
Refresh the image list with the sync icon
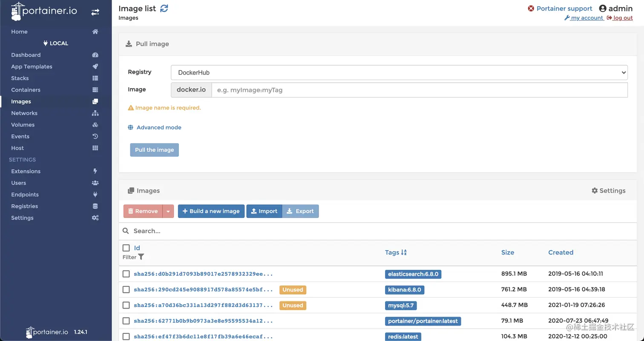point(164,8)
